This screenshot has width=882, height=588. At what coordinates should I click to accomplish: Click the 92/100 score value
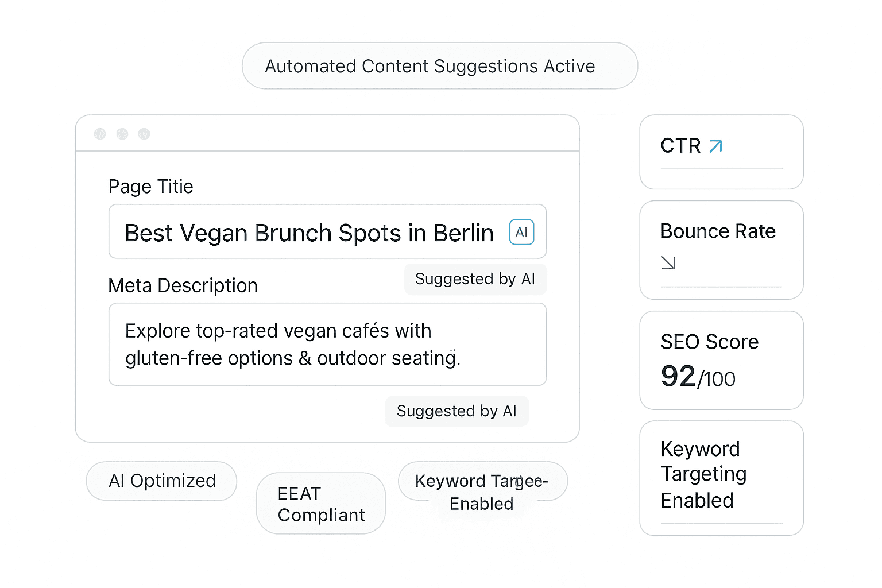tap(698, 377)
